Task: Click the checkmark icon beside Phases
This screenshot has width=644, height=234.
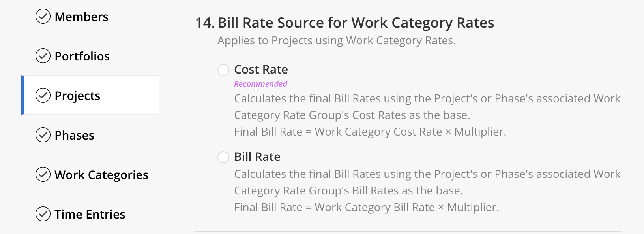Action: click(43, 135)
